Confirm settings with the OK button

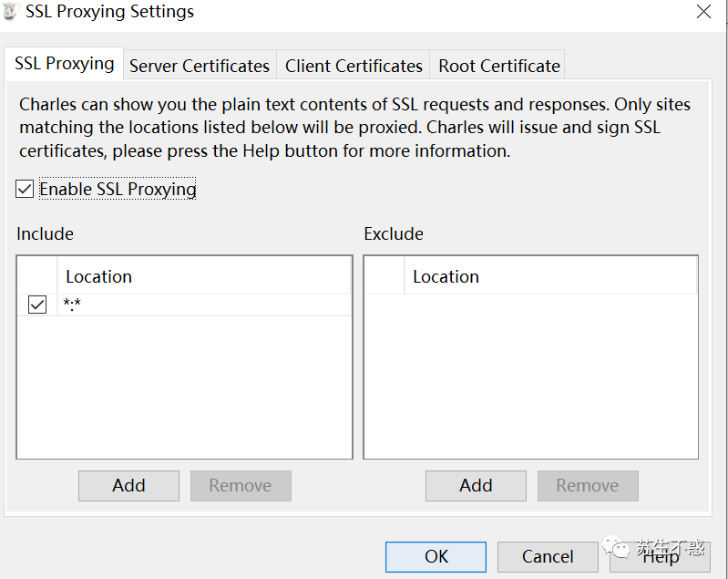click(x=436, y=557)
